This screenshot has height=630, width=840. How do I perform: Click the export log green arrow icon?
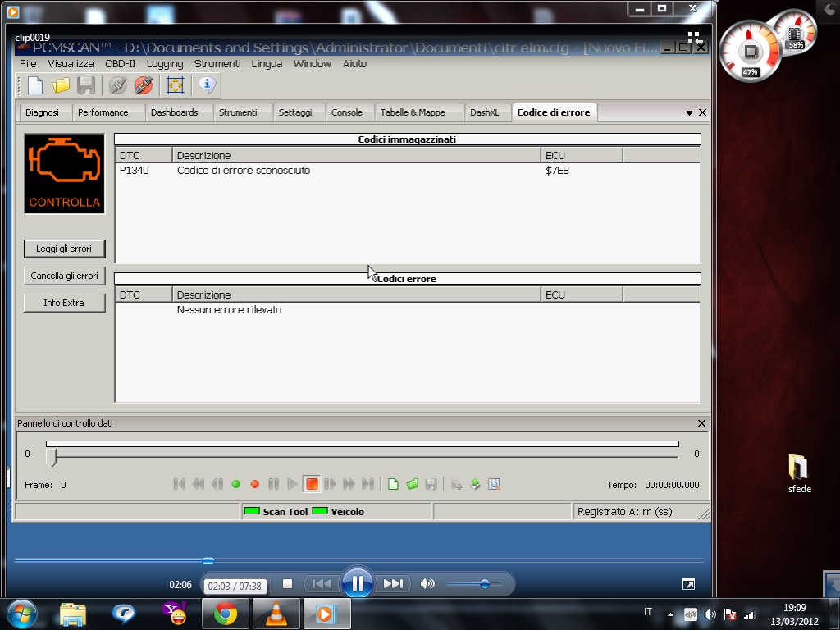(475, 484)
